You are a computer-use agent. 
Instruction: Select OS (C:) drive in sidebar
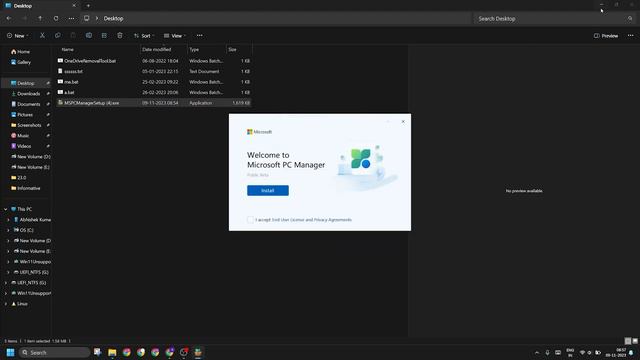27,230
